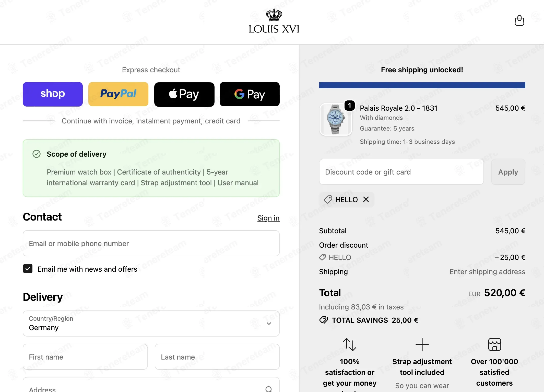The image size is (544, 392).
Task: Click the storefront satisfied customers icon
Action: [x=494, y=344]
